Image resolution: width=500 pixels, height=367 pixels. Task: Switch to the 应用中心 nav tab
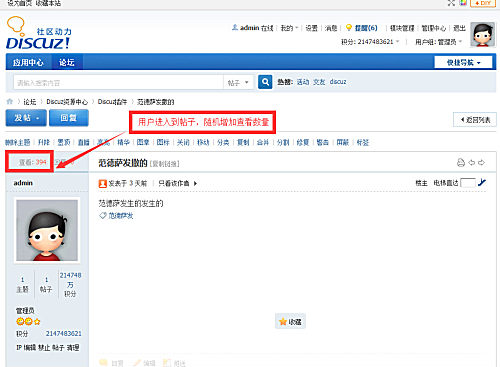tap(28, 62)
